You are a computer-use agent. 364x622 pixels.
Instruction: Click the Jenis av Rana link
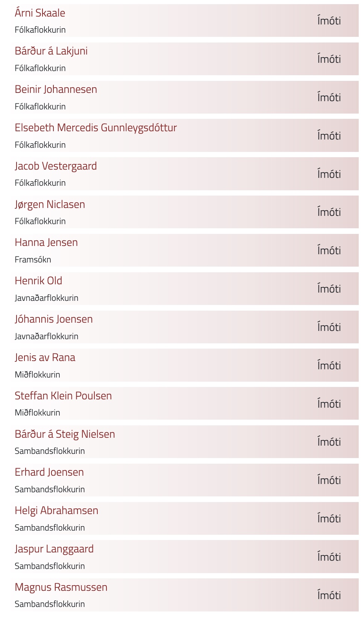pyautogui.click(x=45, y=357)
